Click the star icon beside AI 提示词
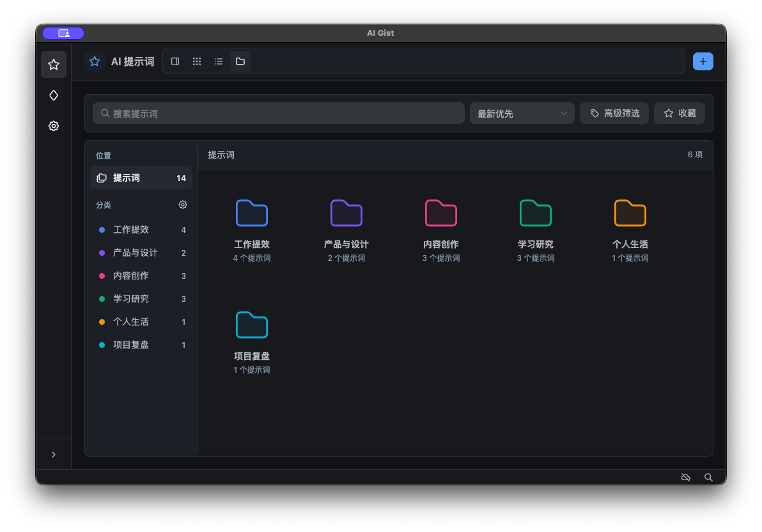This screenshot has height=532, width=762. (95, 61)
